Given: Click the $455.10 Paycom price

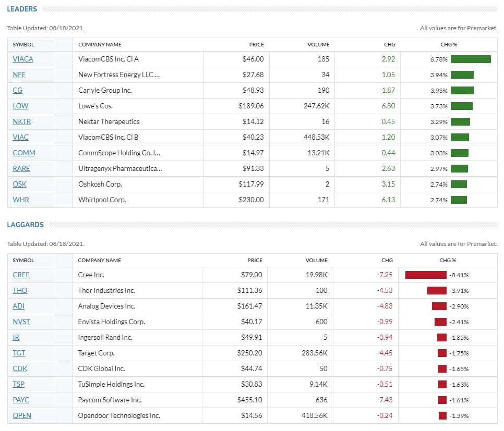Looking at the screenshot, I should click(x=249, y=400).
